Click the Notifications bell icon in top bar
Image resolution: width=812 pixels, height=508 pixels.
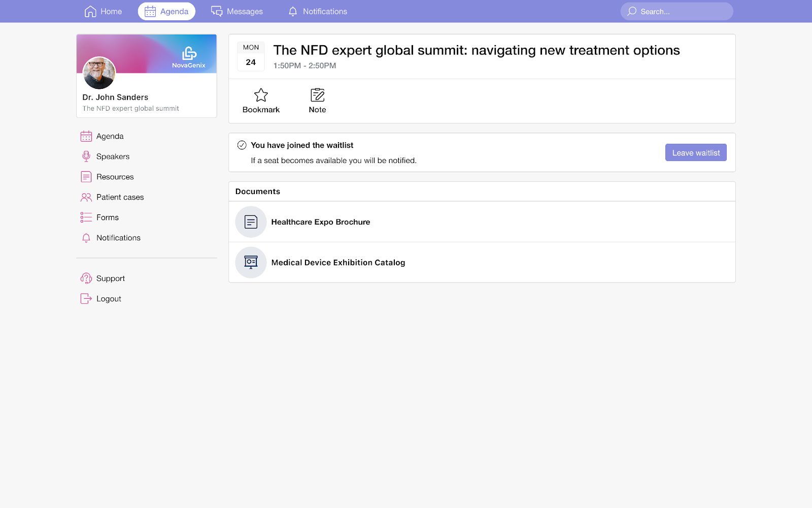pos(293,11)
